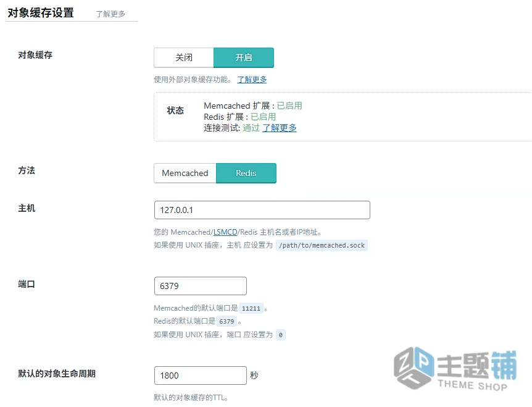Click the 默认的对象生命周期 label
The width and height of the screenshot is (532, 407).
57,374
